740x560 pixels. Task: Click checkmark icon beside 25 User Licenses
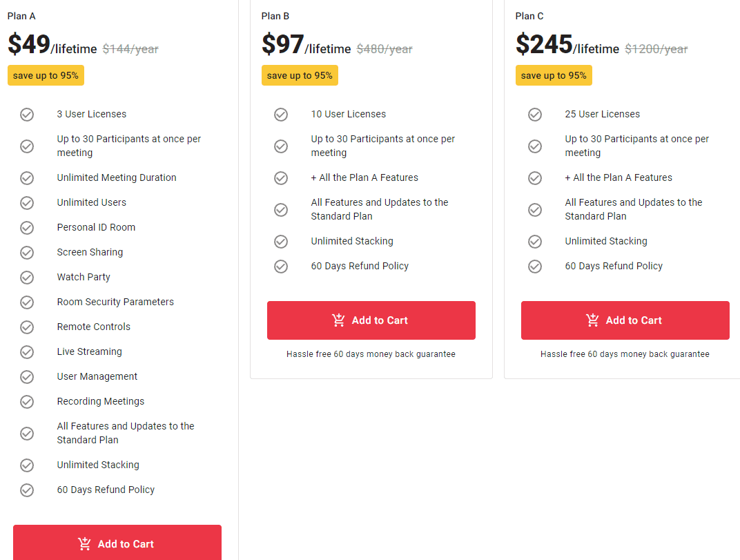(x=535, y=115)
